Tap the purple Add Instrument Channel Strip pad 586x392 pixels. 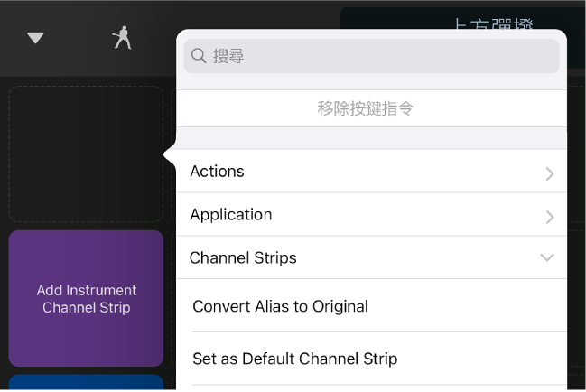point(86,298)
